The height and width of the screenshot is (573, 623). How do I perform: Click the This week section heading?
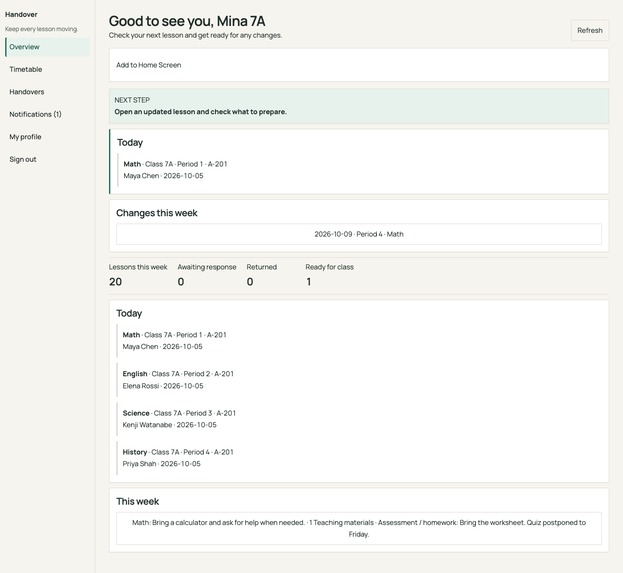[x=137, y=501]
